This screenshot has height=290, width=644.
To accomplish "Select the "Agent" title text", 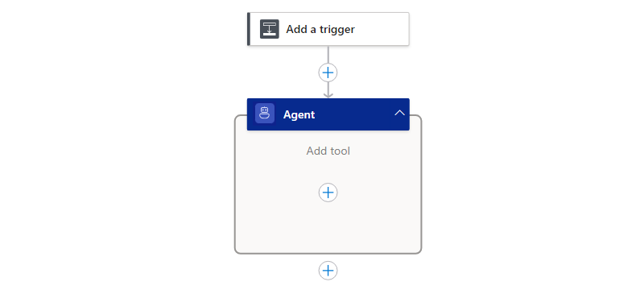I will coord(299,114).
